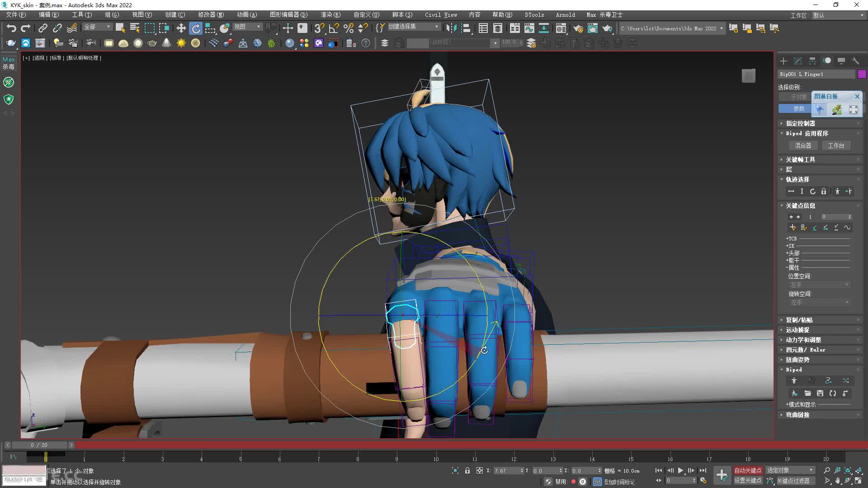The height and width of the screenshot is (488, 868).
Task: Expand the 指定控制器 rollout
Action: coord(820,123)
